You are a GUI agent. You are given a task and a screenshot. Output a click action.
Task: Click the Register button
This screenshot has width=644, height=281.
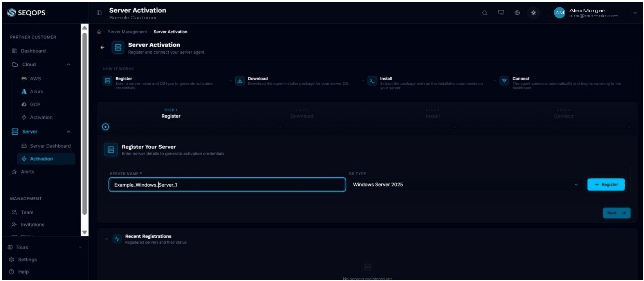pyautogui.click(x=606, y=185)
